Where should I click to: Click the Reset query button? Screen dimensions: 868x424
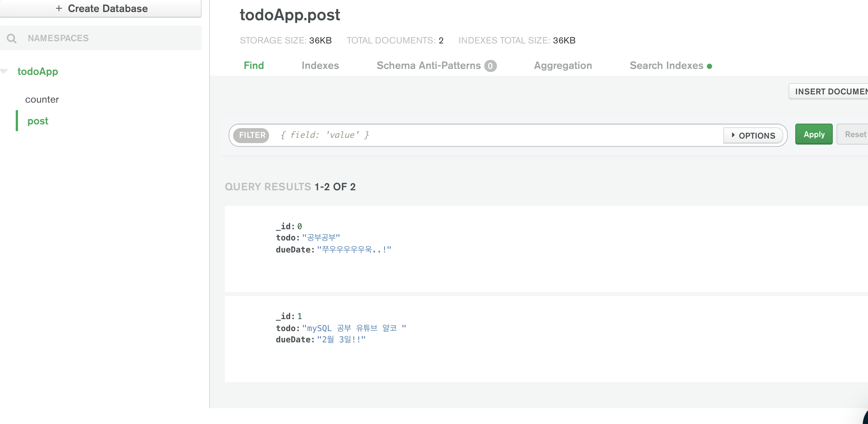point(855,134)
